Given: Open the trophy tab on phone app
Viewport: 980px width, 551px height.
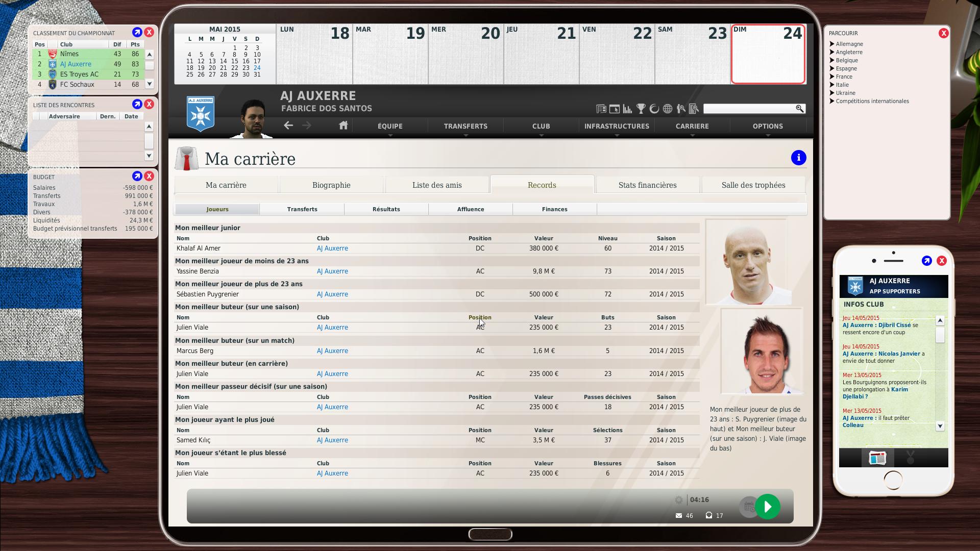Looking at the screenshot, I should click(x=911, y=458).
